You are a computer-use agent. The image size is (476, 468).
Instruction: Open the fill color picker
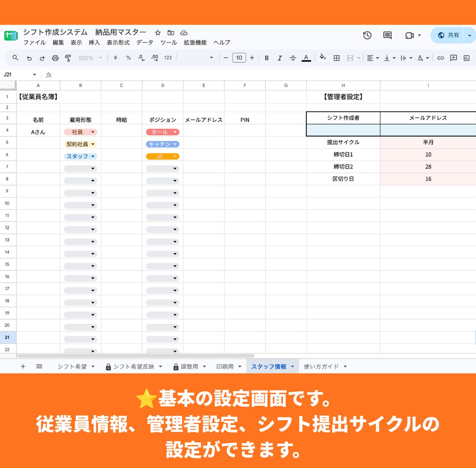point(323,58)
